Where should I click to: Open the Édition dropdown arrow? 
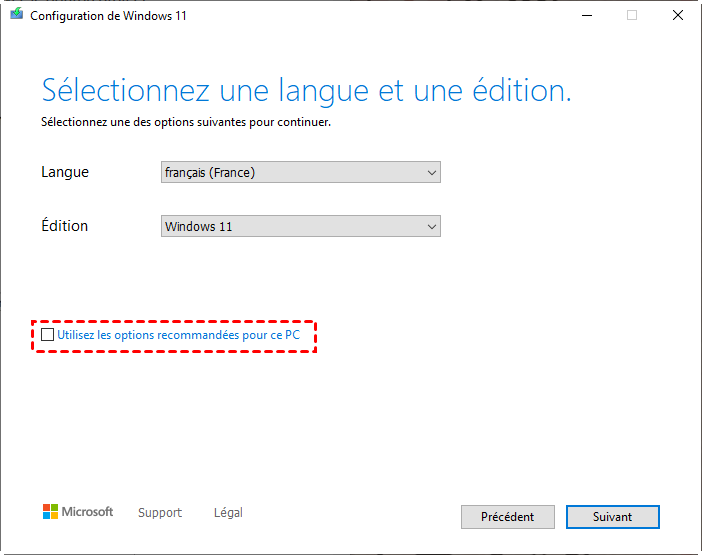[x=432, y=227]
